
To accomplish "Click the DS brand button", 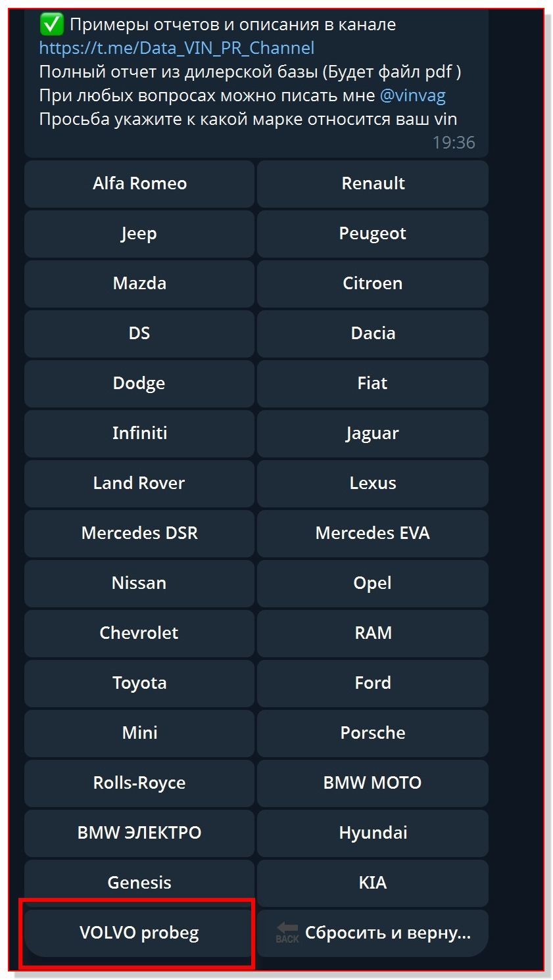I will [139, 333].
